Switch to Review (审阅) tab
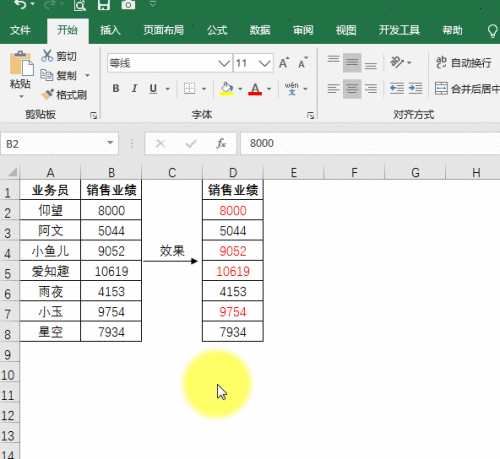The width and height of the screenshot is (500, 459). coord(303,30)
